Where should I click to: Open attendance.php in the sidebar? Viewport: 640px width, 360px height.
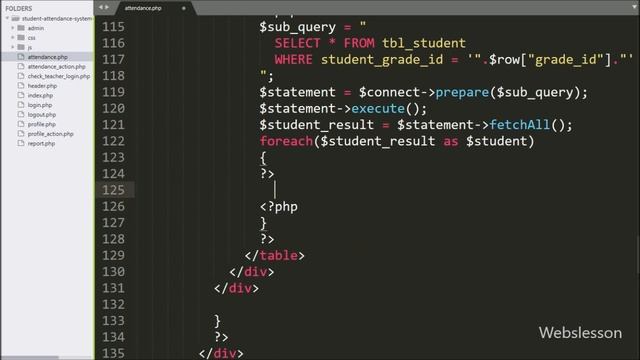(48, 57)
